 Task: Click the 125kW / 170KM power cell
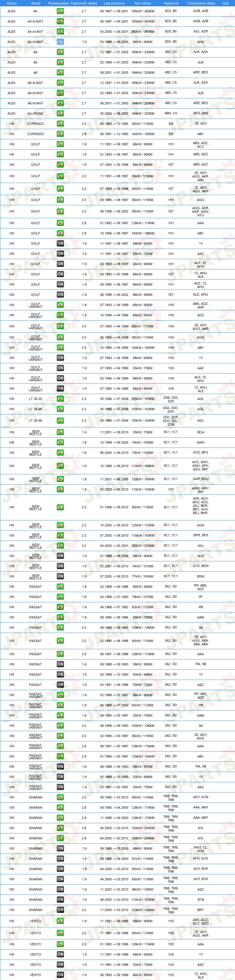coord(143,525)
